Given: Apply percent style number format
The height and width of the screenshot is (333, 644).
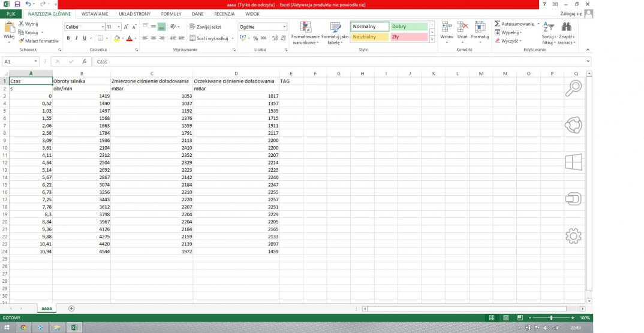Looking at the screenshot, I should [x=255, y=38].
